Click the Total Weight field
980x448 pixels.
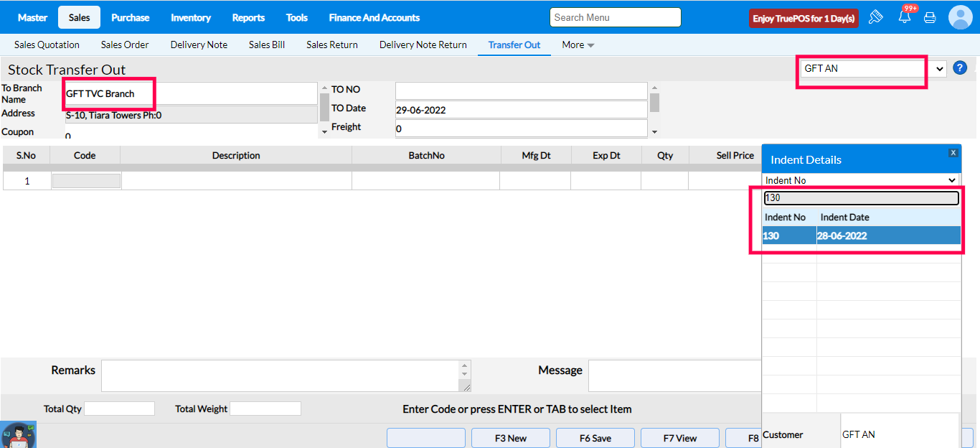(x=265, y=409)
